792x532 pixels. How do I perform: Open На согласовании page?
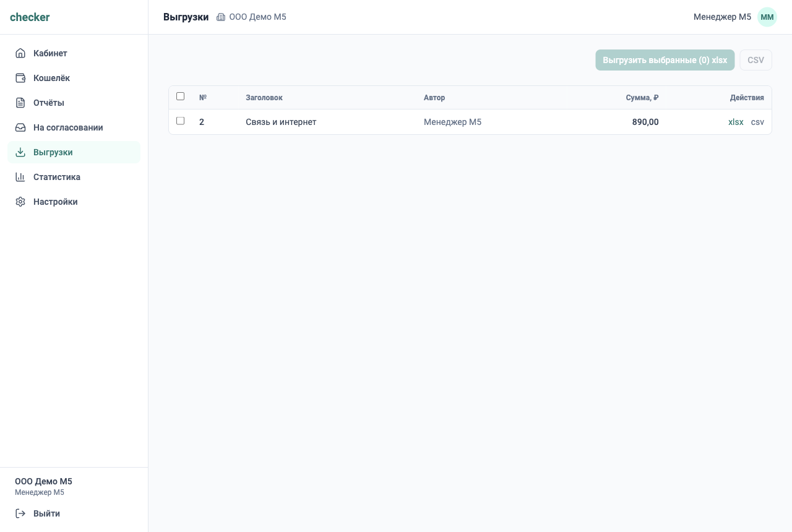tap(74, 127)
